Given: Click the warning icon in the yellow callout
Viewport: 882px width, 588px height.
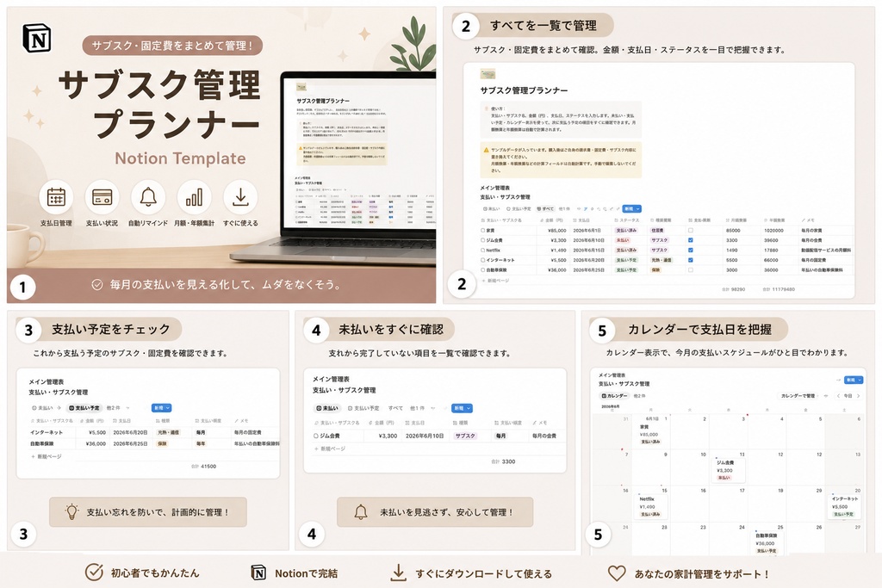Looking at the screenshot, I should 486,150.
